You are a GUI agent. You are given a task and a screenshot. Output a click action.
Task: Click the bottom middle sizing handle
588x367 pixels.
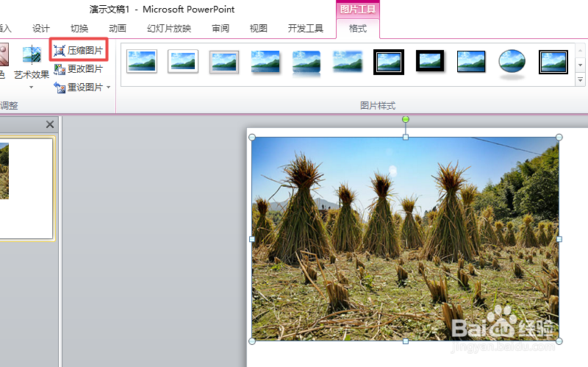pos(406,341)
